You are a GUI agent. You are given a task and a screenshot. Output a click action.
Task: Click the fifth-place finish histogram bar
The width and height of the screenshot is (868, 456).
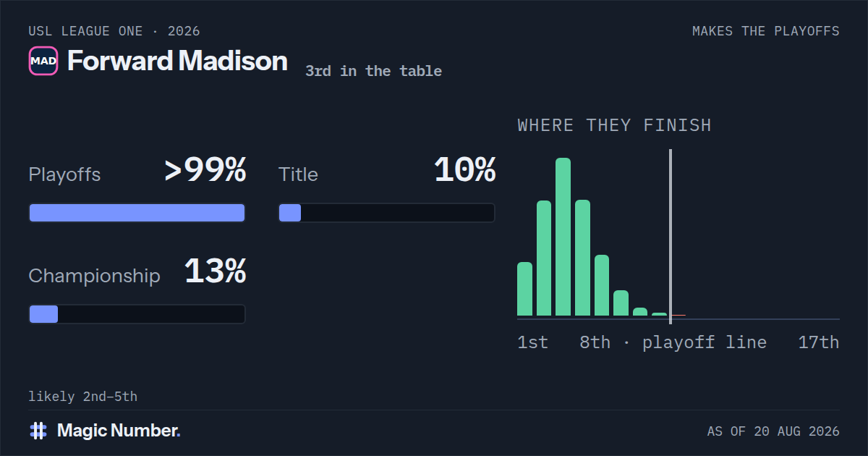tap(602, 285)
